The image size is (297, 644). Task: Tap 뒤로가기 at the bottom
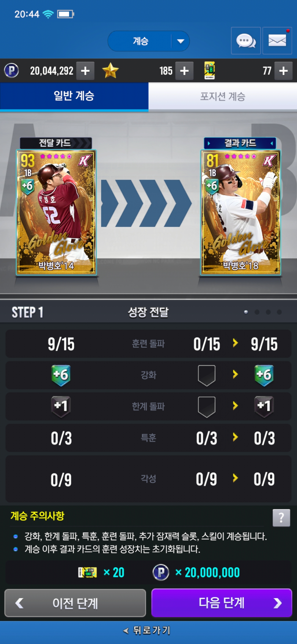click(x=147, y=631)
